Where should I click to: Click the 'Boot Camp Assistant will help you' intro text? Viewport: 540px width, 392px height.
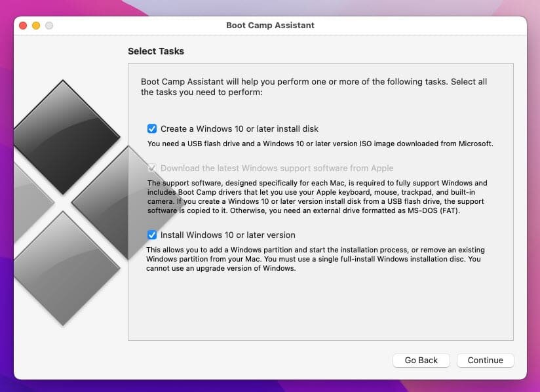(x=314, y=87)
